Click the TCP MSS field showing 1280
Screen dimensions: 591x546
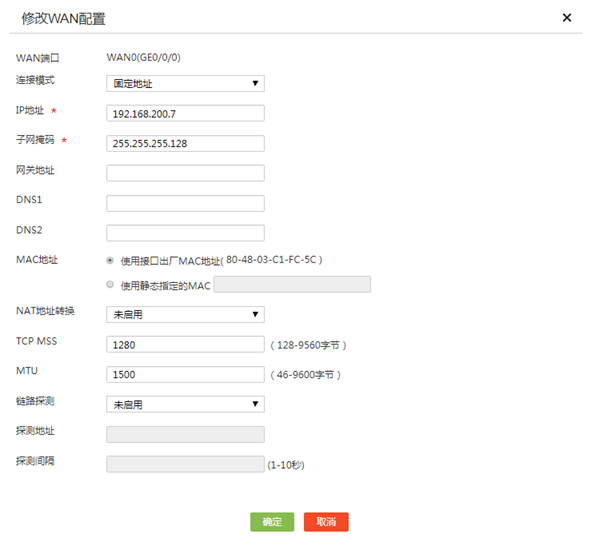(185, 344)
